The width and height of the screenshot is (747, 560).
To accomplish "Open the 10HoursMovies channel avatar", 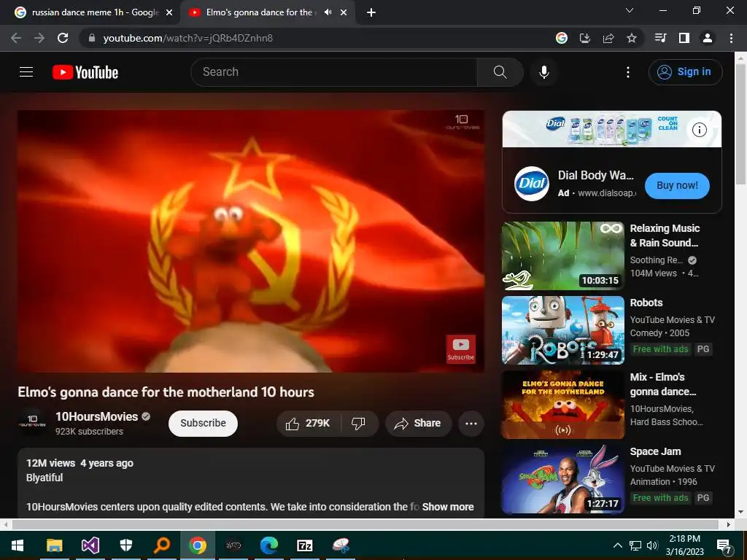I will tap(32, 422).
